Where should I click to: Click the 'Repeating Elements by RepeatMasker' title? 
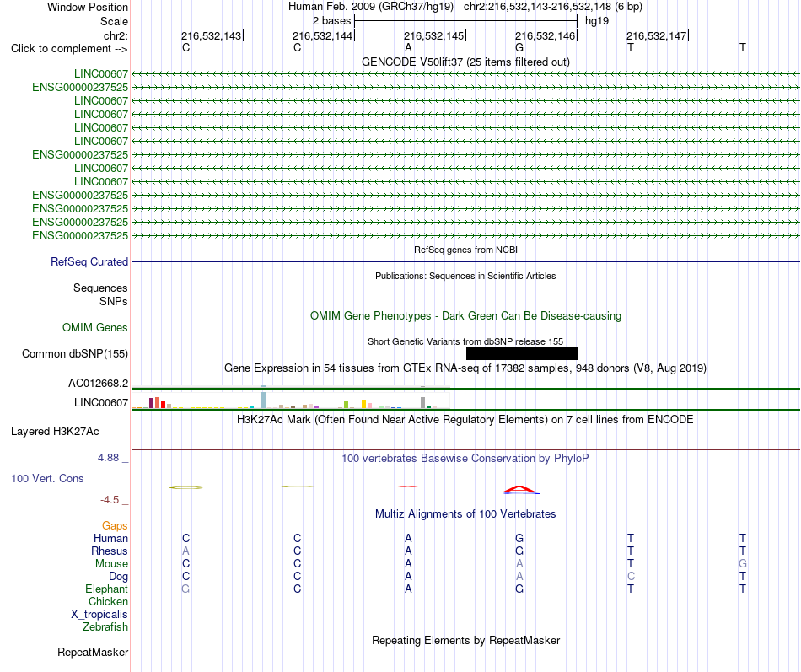pyautogui.click(x=466, y=640)
